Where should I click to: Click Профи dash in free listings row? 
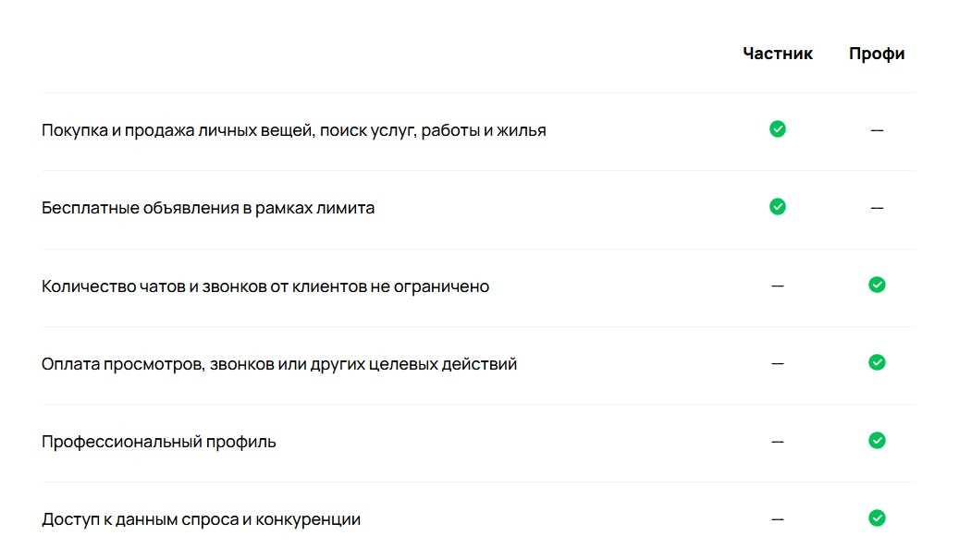(877, 208)
